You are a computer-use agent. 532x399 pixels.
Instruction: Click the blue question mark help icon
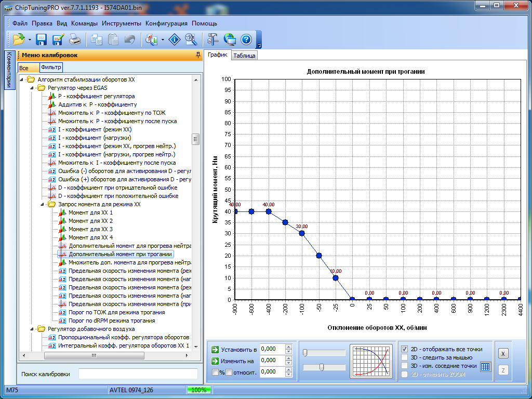[x=246, y=39]
